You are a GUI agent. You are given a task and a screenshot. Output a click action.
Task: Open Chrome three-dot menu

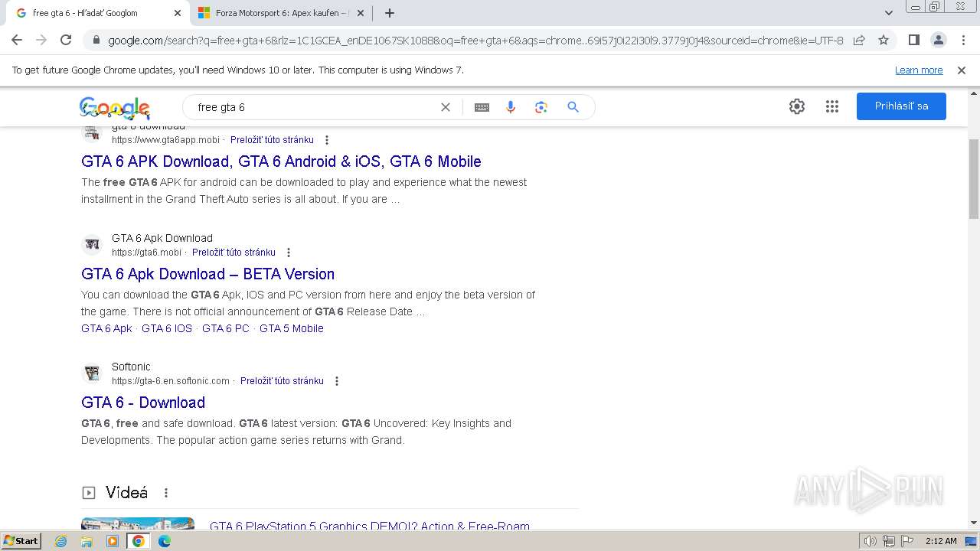(963, 40)
